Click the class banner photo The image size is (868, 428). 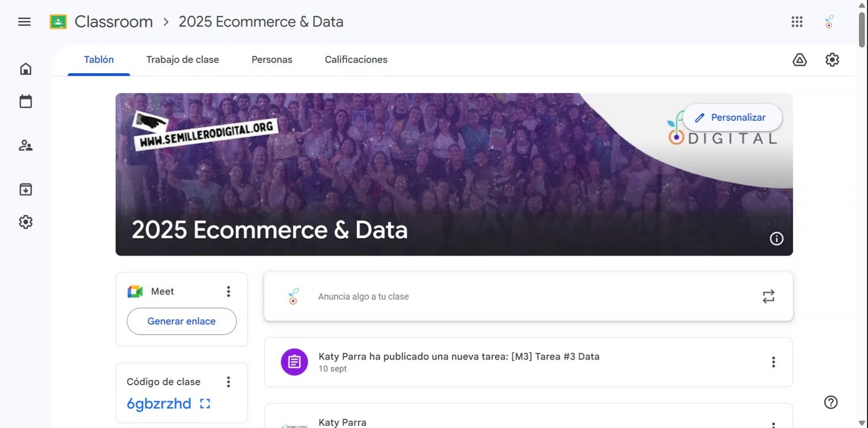click(x=454, y=175)
